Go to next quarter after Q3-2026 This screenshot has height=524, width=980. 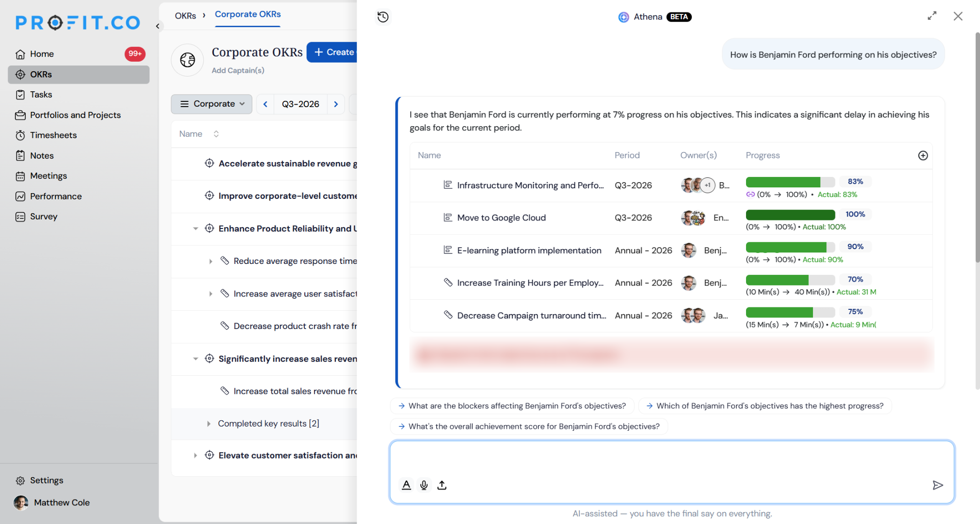[x=336, y=104]
